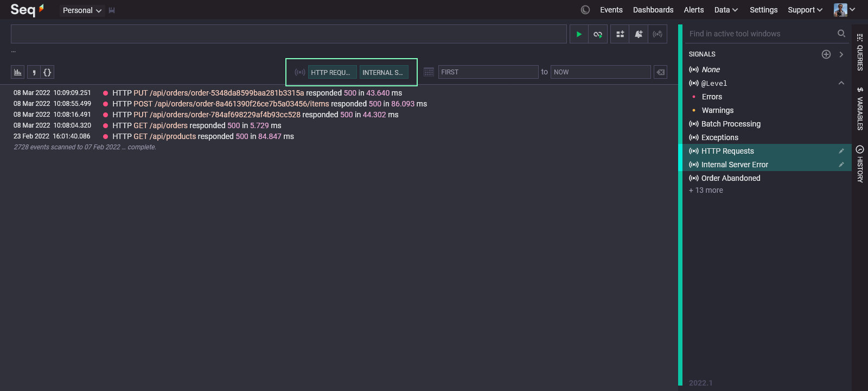Create a signal from the query bar
Viewport: 868px width, 391px height.
click(x=658, y=34)
